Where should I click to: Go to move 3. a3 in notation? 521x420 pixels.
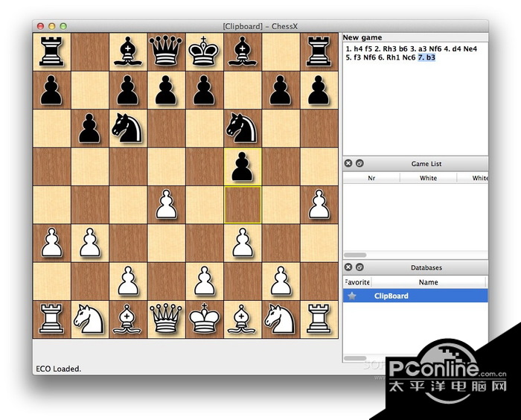point(418,49)
